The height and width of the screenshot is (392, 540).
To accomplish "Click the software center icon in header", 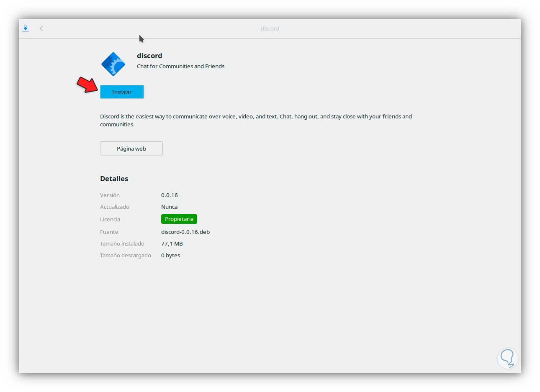I will point(26,28).
